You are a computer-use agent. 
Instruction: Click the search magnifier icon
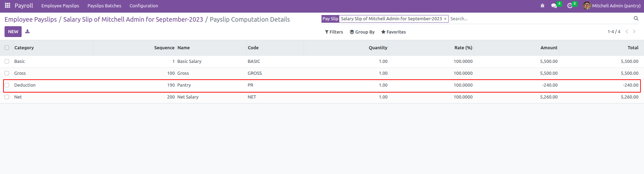pos(636,19)
